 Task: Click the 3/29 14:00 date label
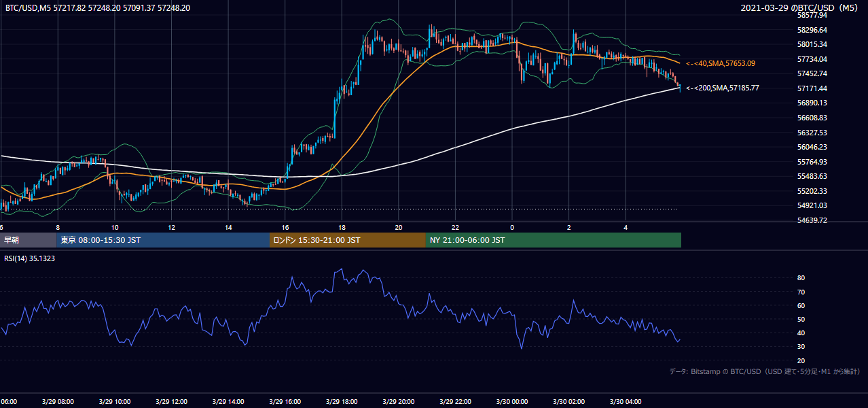coord(228,402)
